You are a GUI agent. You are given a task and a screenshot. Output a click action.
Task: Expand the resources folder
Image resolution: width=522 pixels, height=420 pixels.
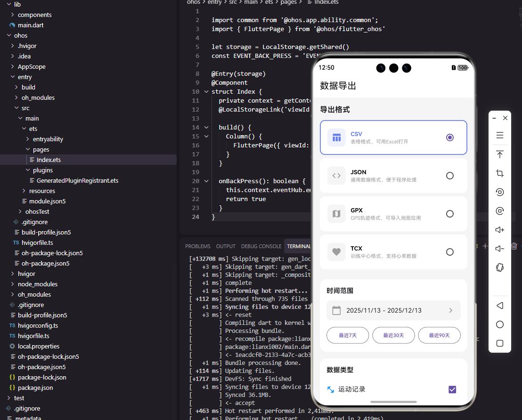24,191
